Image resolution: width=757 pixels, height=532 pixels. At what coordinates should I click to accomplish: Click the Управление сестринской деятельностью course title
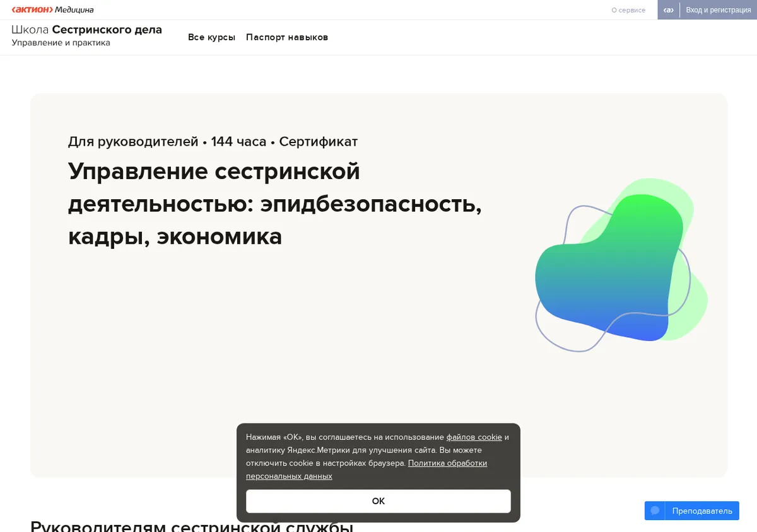275,204
